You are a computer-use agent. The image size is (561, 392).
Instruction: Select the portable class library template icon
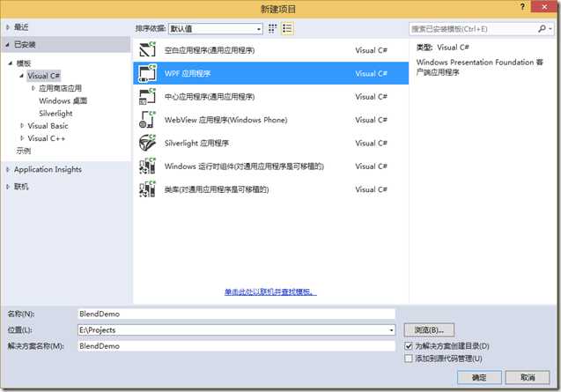147,189
